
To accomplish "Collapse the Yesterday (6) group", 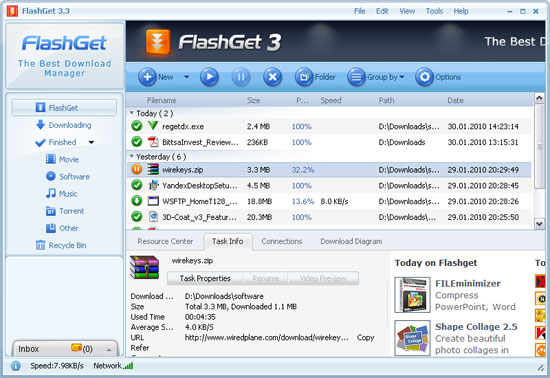I will 132,156.
